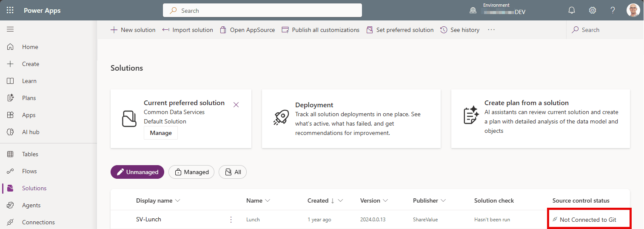
Task: Expand the Display name column dropdown
Action: [x=178, y=200]
